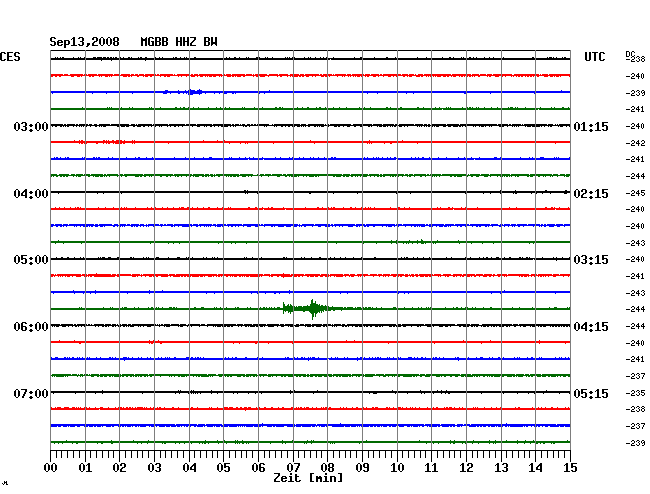Select the 01:15 UTC time label
The height and width of the screenshot is (494, 650).
[x=591, y=126]
